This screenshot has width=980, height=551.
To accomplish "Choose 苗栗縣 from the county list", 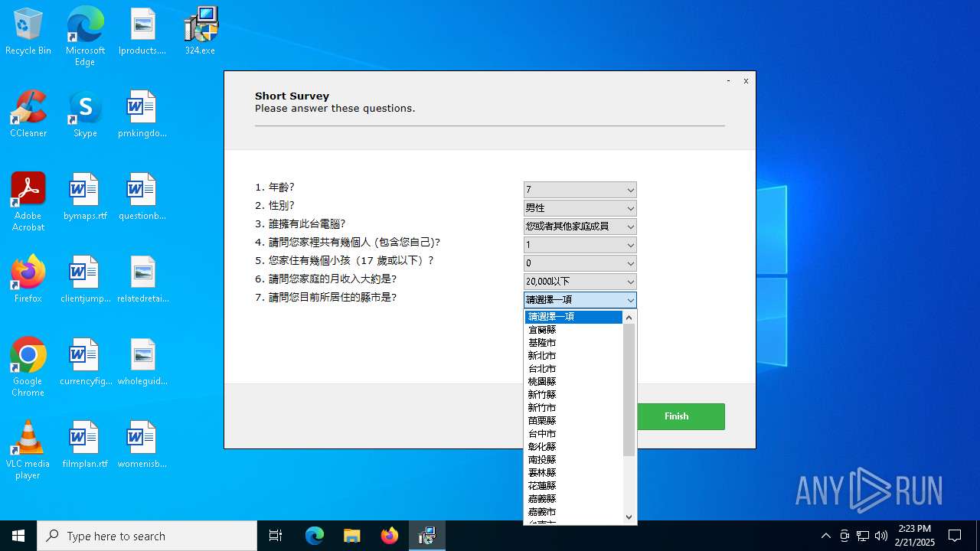I will pyautogui.click(x=573, y=421).
